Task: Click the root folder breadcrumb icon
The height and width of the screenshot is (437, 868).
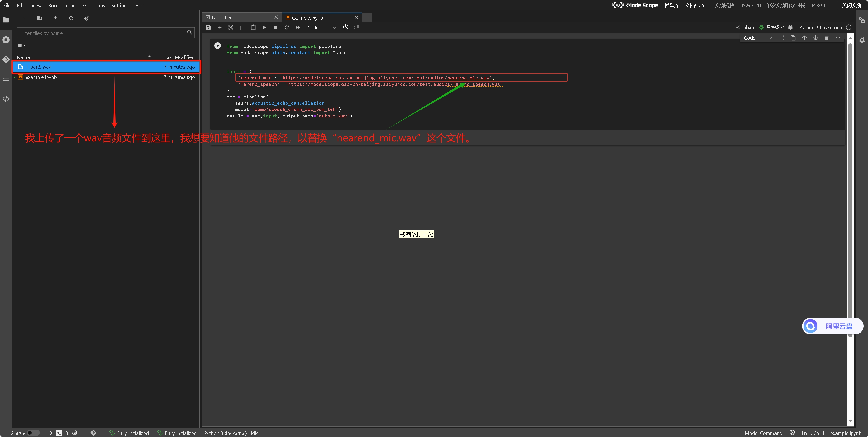Action: (x=20, y=45)
